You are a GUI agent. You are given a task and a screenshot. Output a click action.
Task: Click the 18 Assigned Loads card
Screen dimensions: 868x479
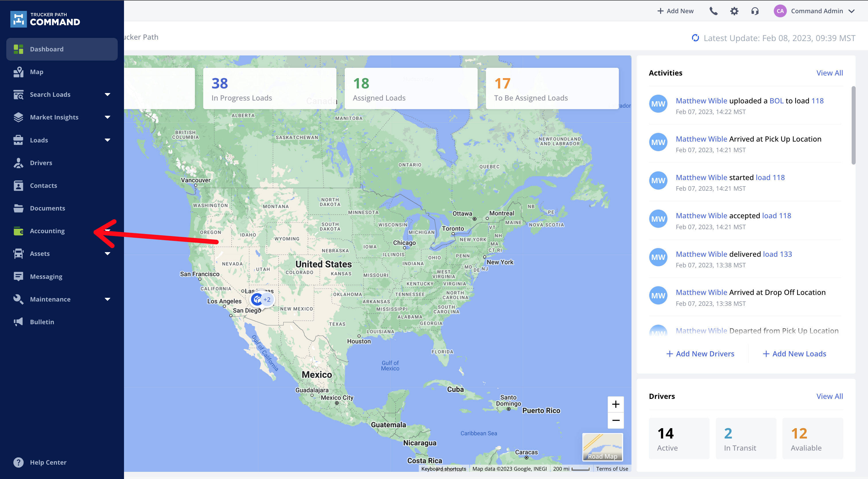[411, 88]
